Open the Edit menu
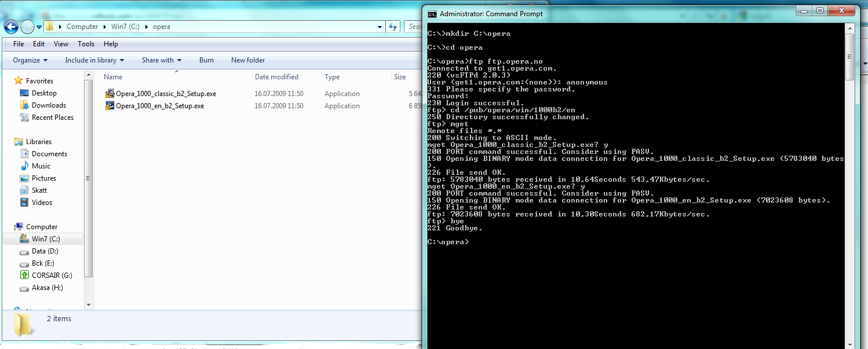 39,44
